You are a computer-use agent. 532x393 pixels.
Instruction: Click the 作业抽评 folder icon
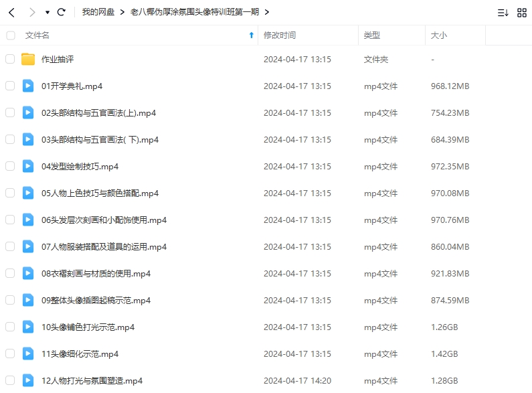point(28,60)
